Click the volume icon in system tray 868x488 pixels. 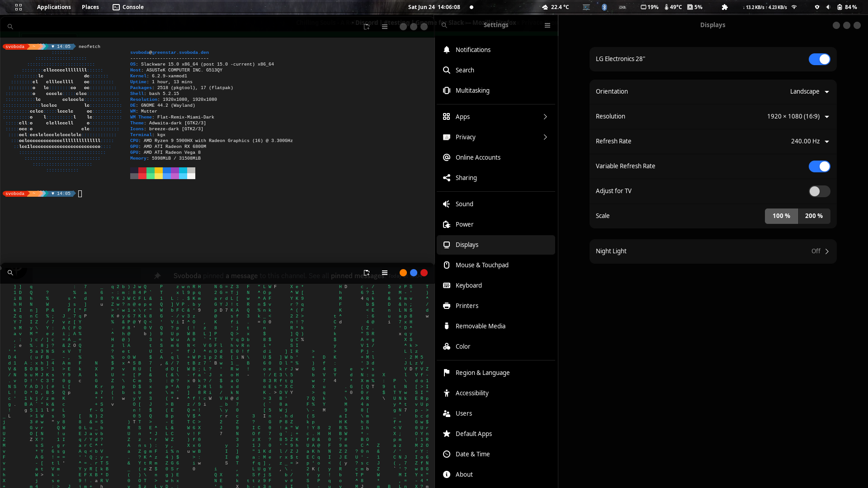tap(828, 7)
